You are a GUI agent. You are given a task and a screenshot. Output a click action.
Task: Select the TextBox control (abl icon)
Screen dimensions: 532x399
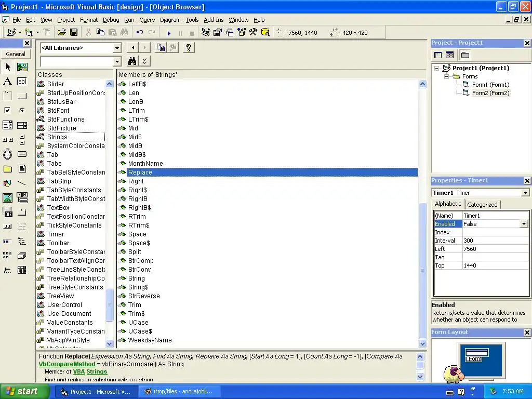[22, 82]
